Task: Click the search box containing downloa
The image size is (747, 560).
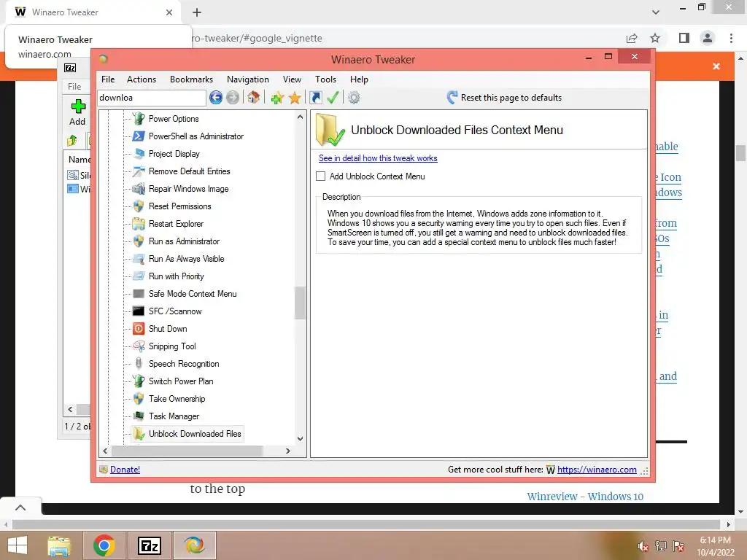Action: pos(152,98)
